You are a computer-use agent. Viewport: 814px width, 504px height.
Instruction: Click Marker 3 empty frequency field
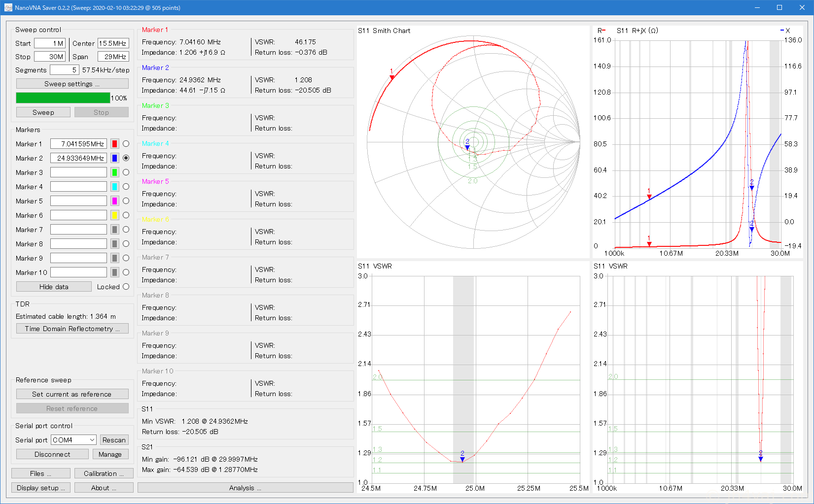[x=78, y=172]
